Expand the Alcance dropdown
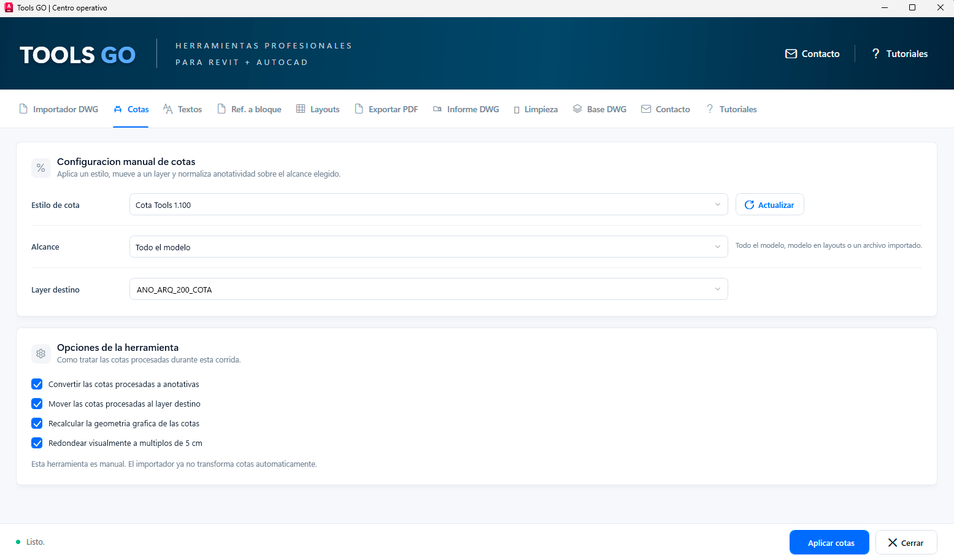This screenshot has height=560, width=954. pyautogui.click(x=428, y=247)
